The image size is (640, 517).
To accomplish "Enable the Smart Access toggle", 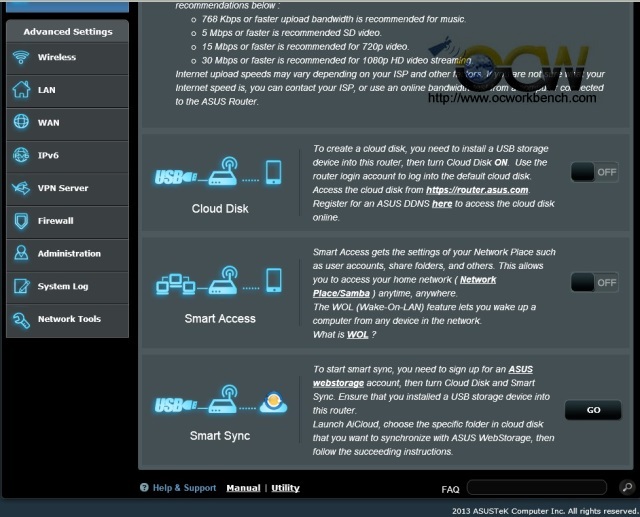I will tap(594, 282).
